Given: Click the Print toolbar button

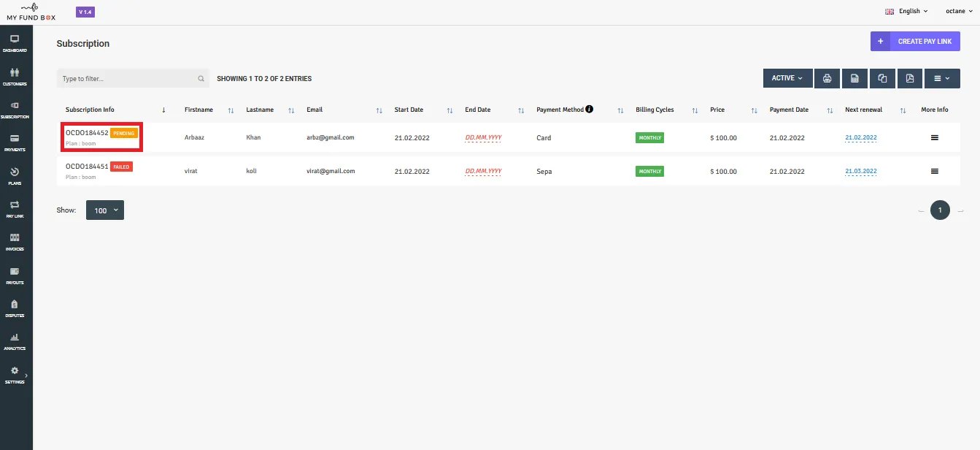Looking at the screenshot, I should 827,78.
